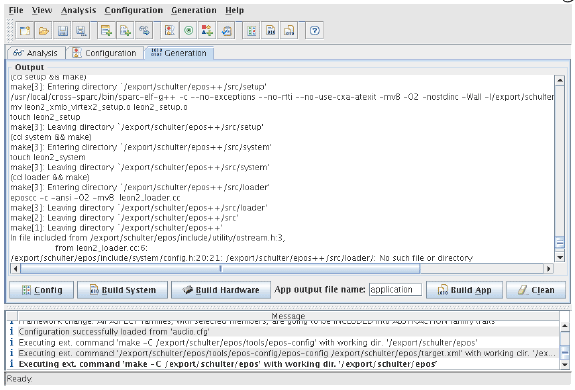Screen dimensions: 575x390
Task: Click the Build App button
Action: point(464,290)
